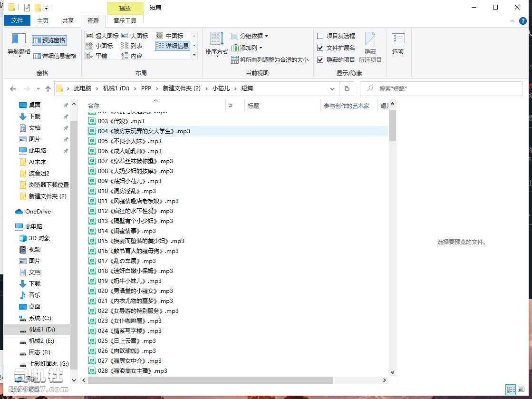The image size is (532, 399).
Task: Open the Help question mark icon
Action: tap(523, 21)
